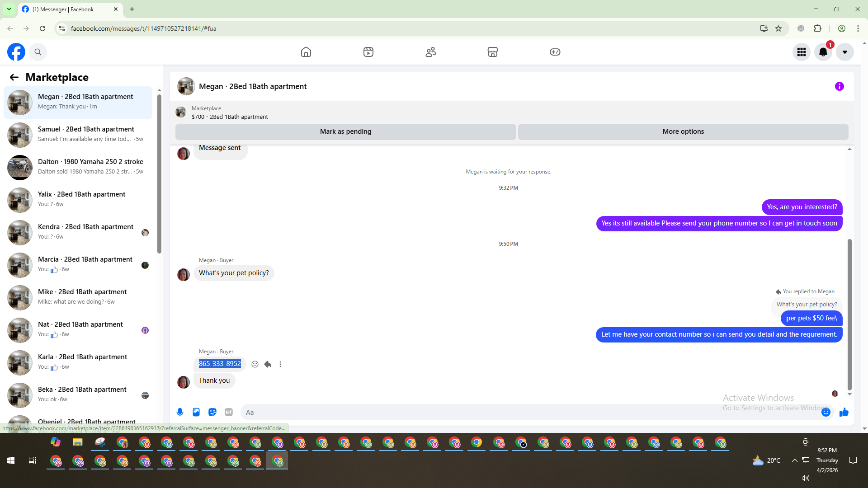868x488 pixels.
Task: Choose a sticker with the sticker icon
Action: coord(212,412)
